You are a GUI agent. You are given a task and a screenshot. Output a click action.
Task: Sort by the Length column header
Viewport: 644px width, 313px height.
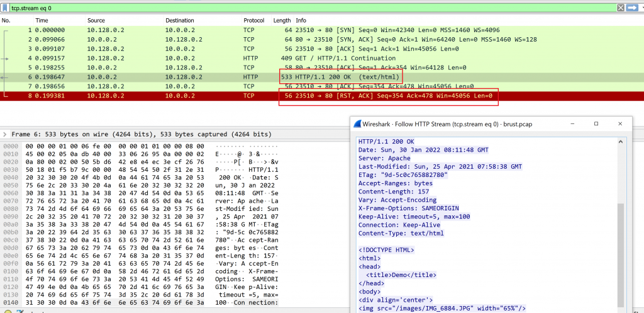tap(282, 20)
